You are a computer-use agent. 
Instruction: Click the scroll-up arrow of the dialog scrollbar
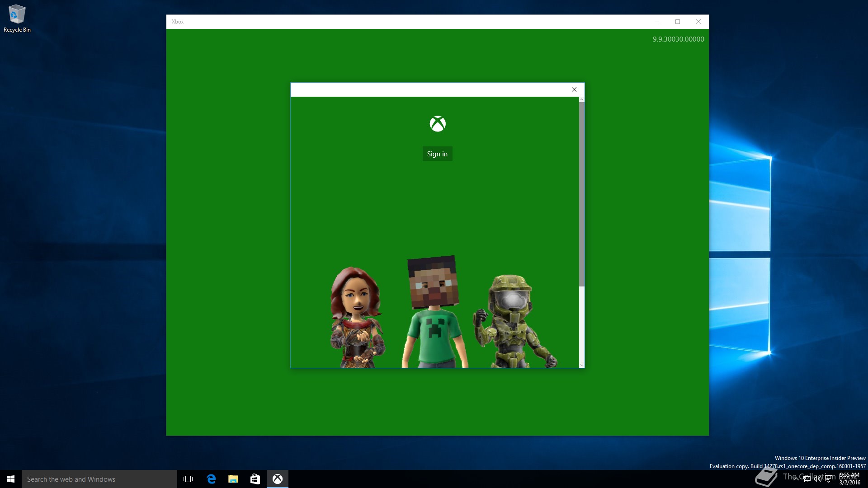point(582,99)
